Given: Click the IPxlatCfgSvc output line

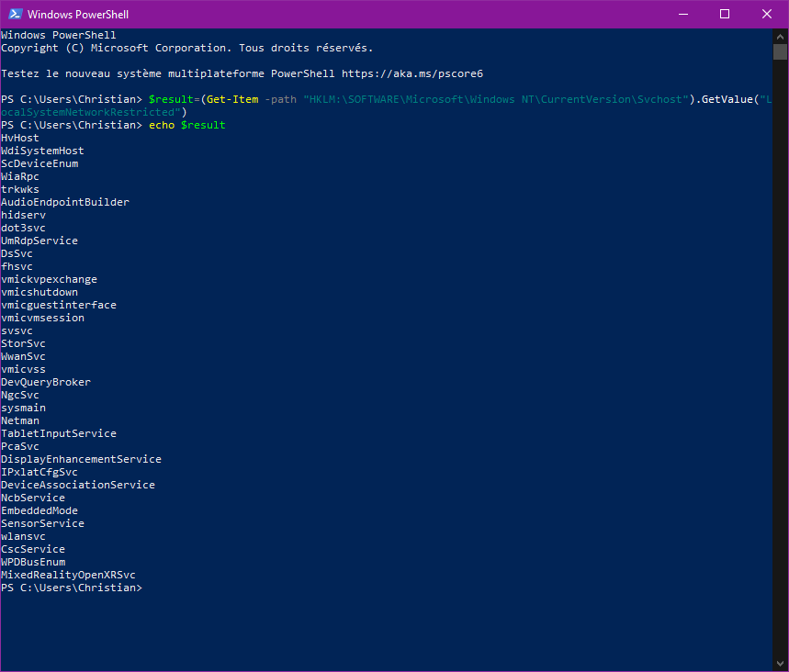Looking at the screenshot, I should [39, 472].
